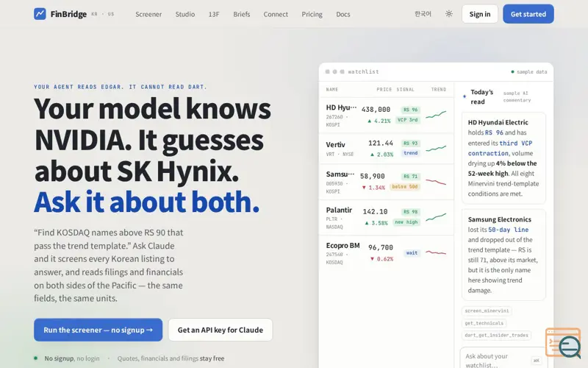The width and height of the screenshot is (588, 368).
Task: Click the Ecopro BM trend sparkline
Action: click(x=436, y=252)
